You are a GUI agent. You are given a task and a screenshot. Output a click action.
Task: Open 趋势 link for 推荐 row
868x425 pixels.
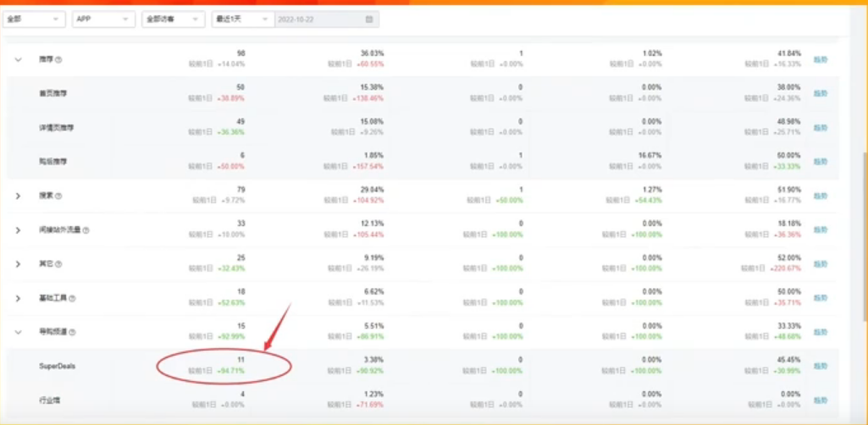click(821, 59)
